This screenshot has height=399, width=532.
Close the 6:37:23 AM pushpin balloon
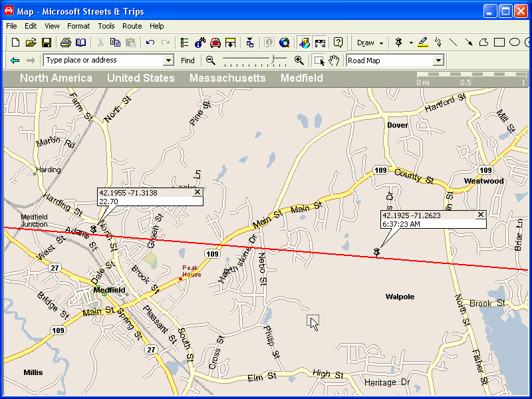pos(480,215)
